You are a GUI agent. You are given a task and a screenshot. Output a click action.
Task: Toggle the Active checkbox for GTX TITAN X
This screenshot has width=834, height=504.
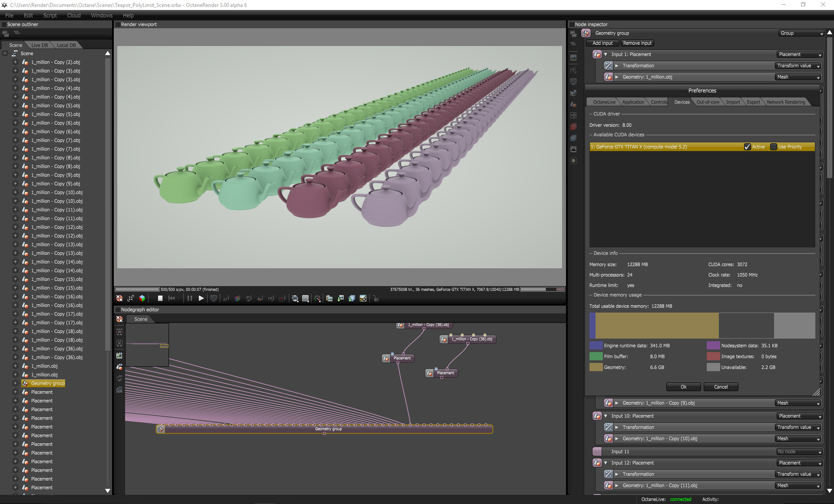click(x=747, y=147)
